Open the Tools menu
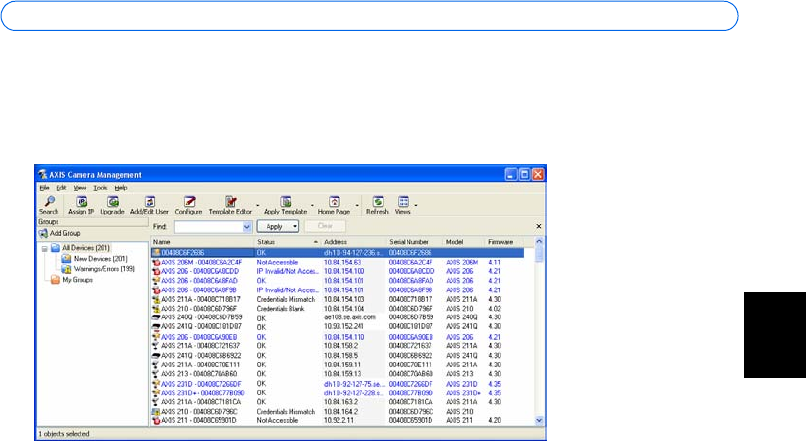The height and width of the screenshot is (441, 806). point(100,188)
